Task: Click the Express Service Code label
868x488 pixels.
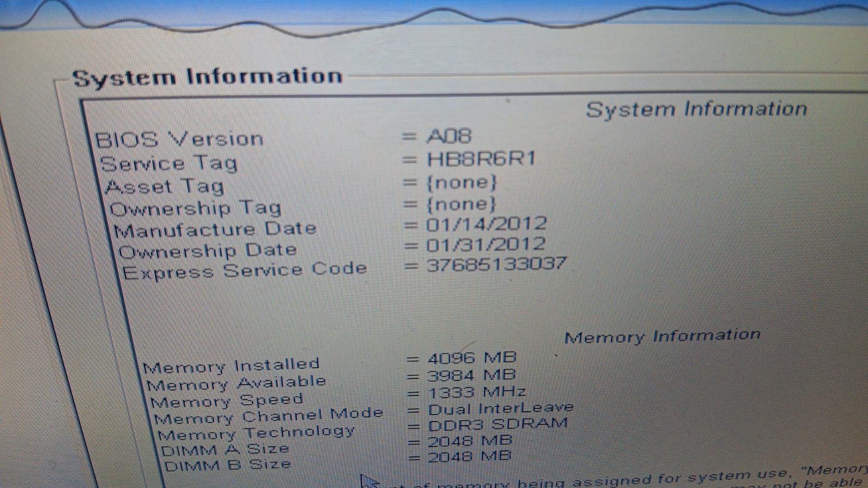Action: click(245, 271)
